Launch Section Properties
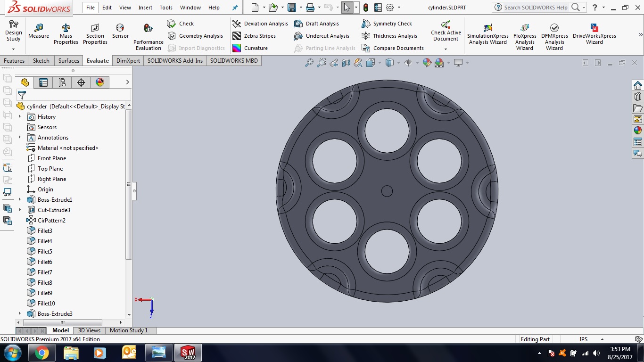 (x=95, y=34)
